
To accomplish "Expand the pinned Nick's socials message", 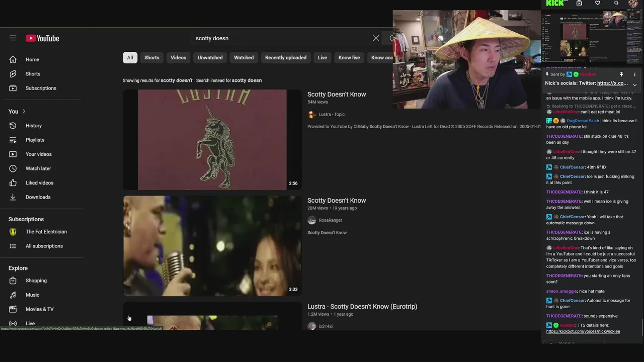I will (634, 84).
